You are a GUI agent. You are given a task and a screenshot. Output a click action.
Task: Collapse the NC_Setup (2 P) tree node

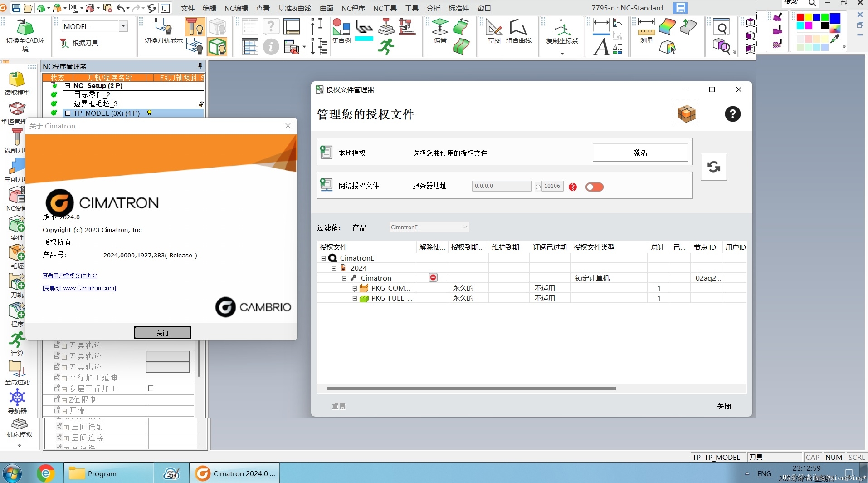tap(67, 85)
